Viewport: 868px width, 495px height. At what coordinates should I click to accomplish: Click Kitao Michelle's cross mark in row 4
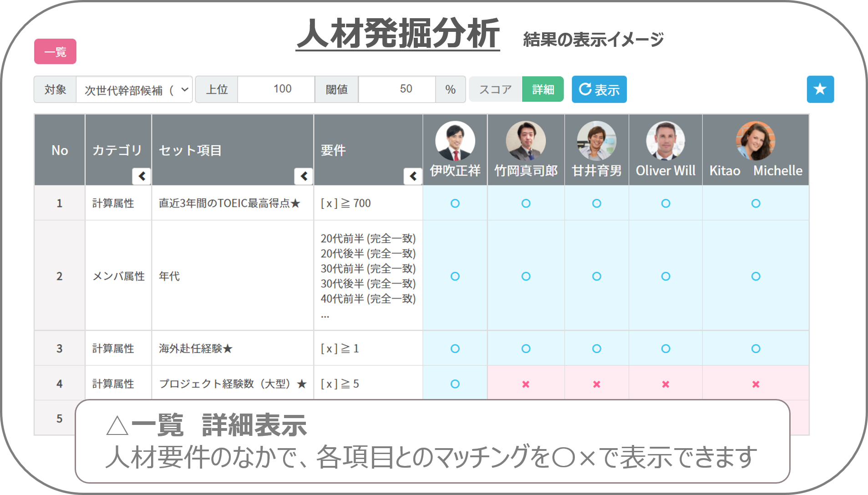click(x=756, y=384)
